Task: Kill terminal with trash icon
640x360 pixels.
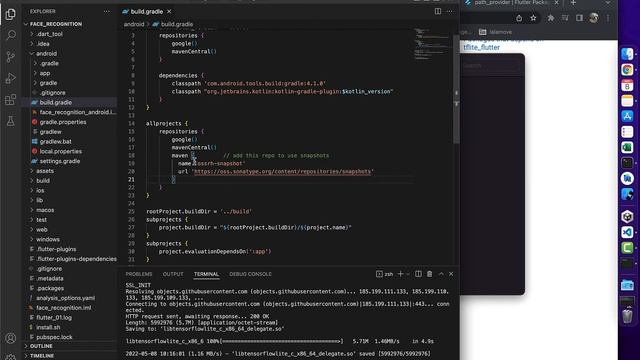Action: [x=429, y=274]
